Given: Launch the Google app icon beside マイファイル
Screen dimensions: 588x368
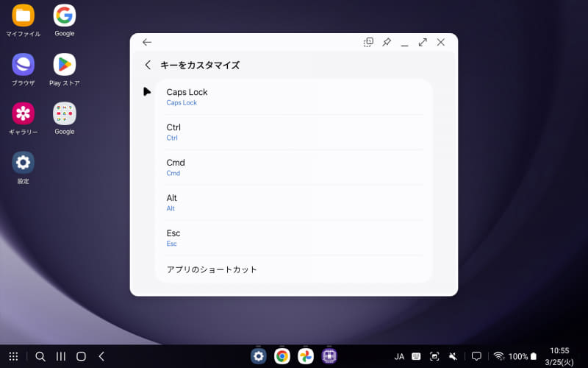Looking at the screenshot, I should pos(65,15).
